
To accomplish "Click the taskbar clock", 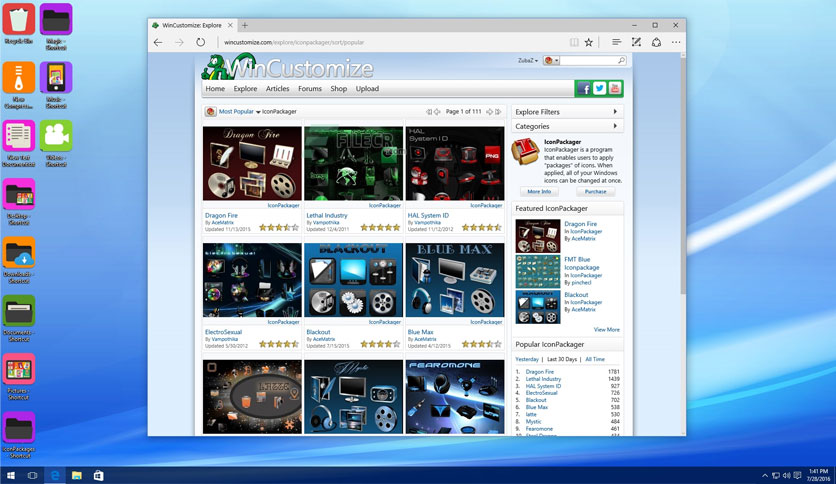I will 818,475.
